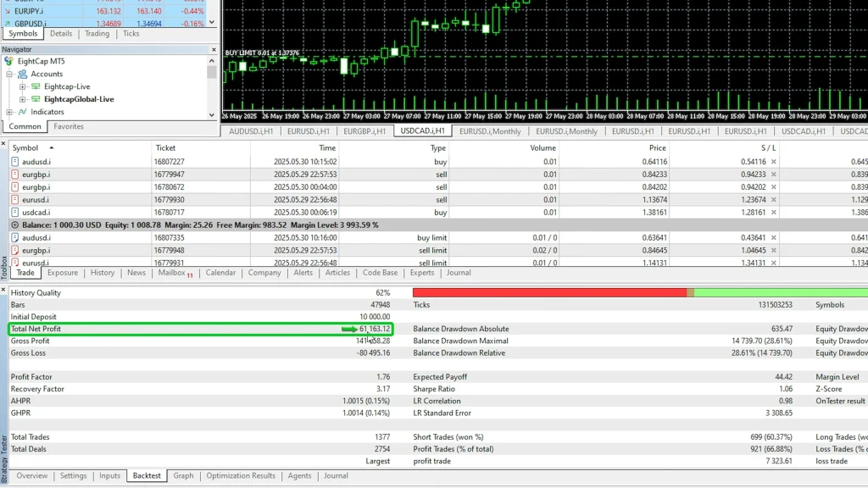The height and width of the screenshot is (488, 868).
Task: Close the Navigator panel
Action: 213,50
